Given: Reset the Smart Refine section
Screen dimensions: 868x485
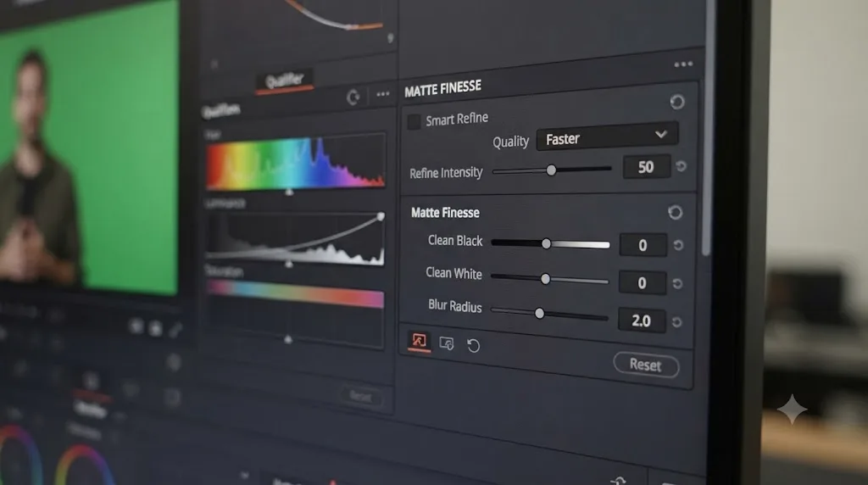Looking at the screenshot, I should click(x=676, y=102).
